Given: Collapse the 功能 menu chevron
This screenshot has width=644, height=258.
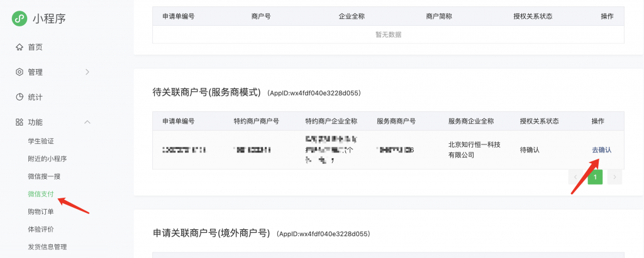Looking at the screenshot, I should (x=87, y=122).
